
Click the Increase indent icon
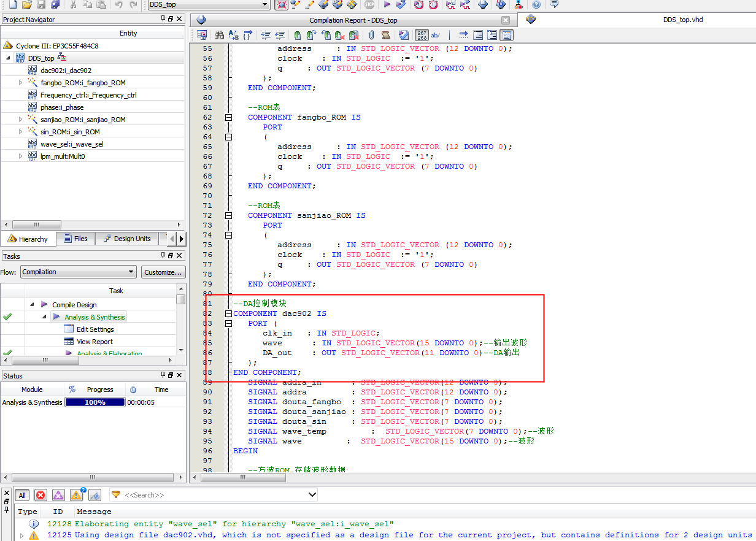266,35
